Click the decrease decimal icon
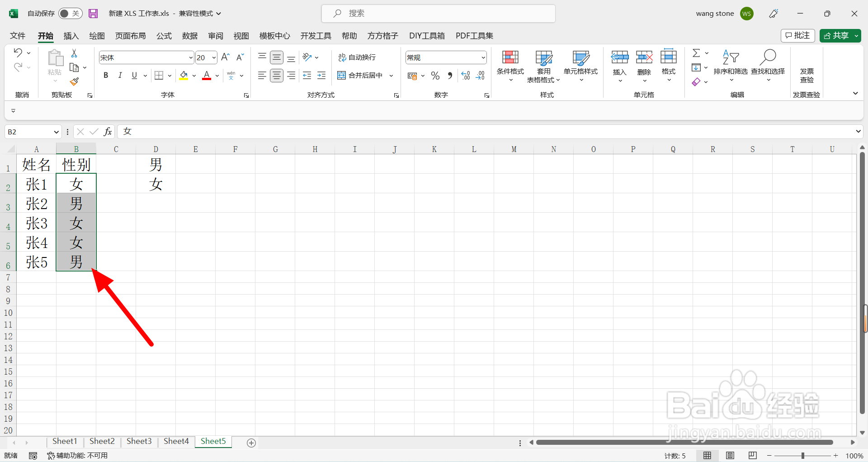The width and height of the screenshot is (868, 462). tap(480, 76)
